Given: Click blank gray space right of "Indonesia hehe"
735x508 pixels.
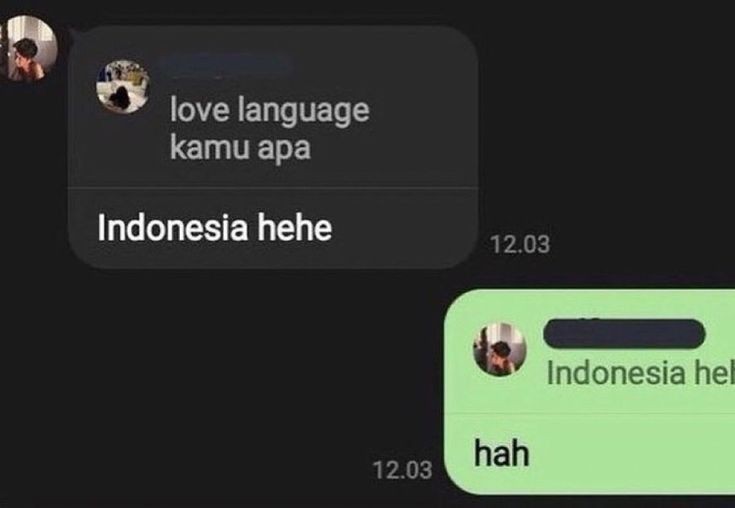Looking at the screenshot, I should tap(403, 229).
